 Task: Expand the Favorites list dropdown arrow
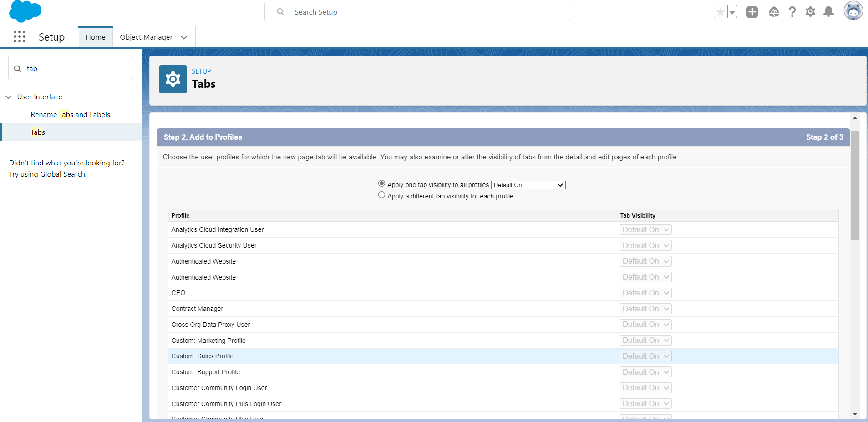pyautogui.click(x=732, y=12)
